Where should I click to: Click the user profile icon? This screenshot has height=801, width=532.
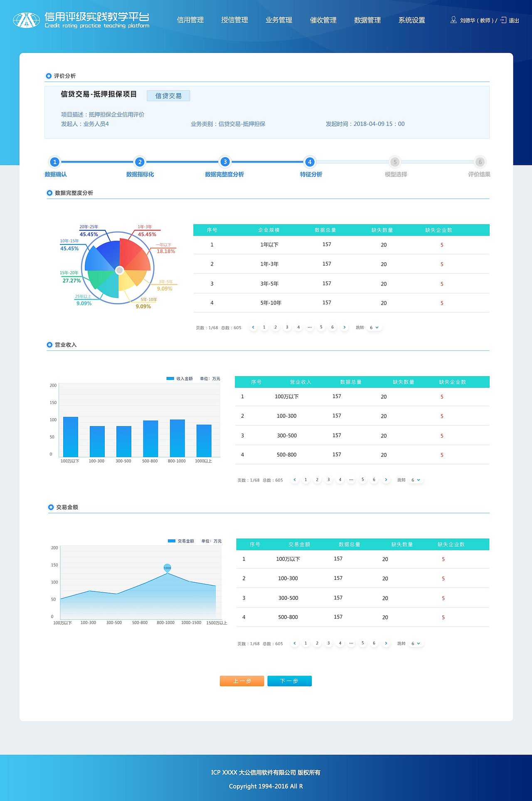pyautogui.click(x=453, y=20)
